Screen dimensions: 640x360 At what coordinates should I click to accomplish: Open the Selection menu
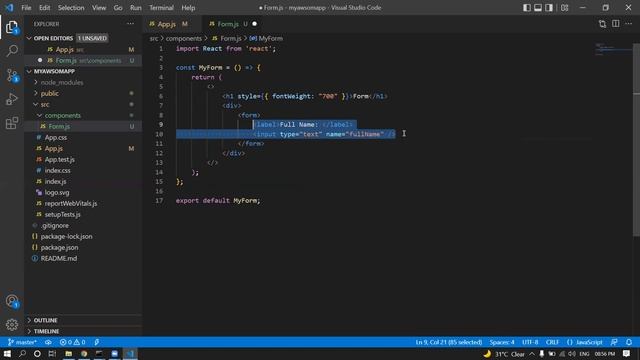71,8
